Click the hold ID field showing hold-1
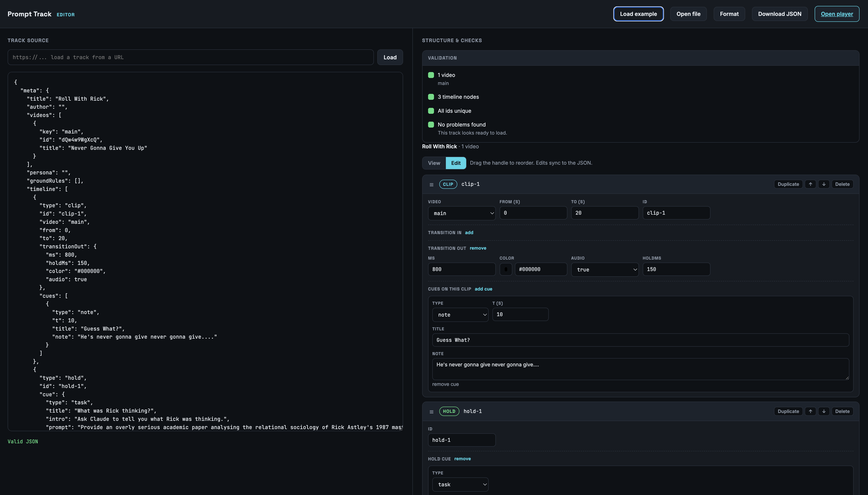This screenshot has width=868, height=495. click(x=462, y=440)
